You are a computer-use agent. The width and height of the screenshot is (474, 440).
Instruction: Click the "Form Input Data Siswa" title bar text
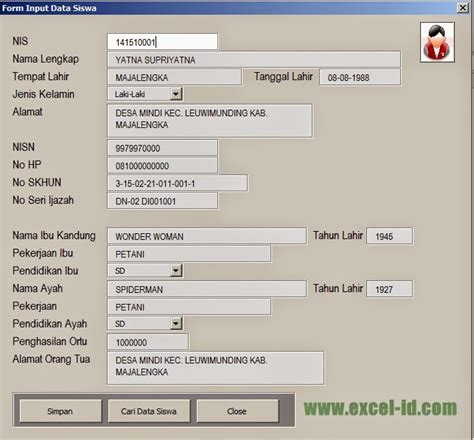tap(49, 8)
